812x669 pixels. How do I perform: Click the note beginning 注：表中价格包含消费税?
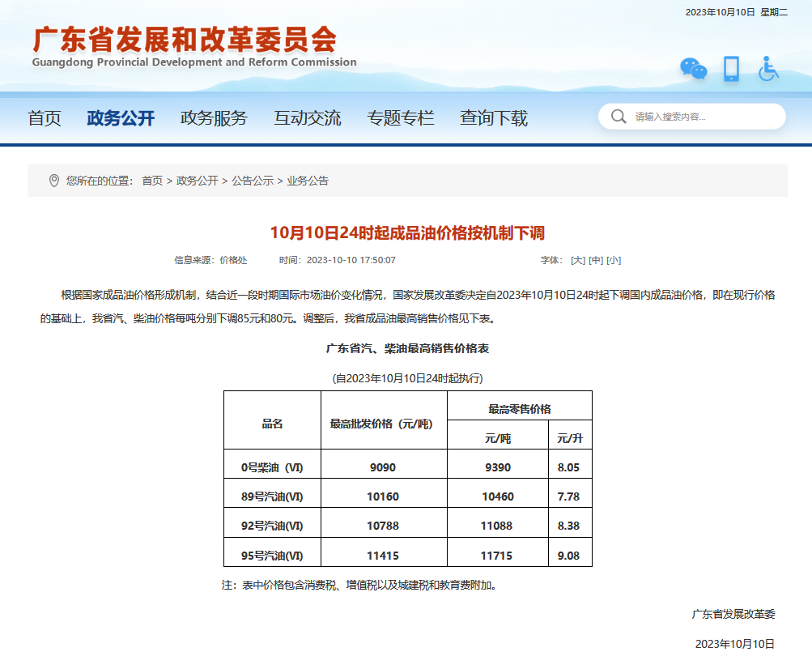tap(360, 585)
